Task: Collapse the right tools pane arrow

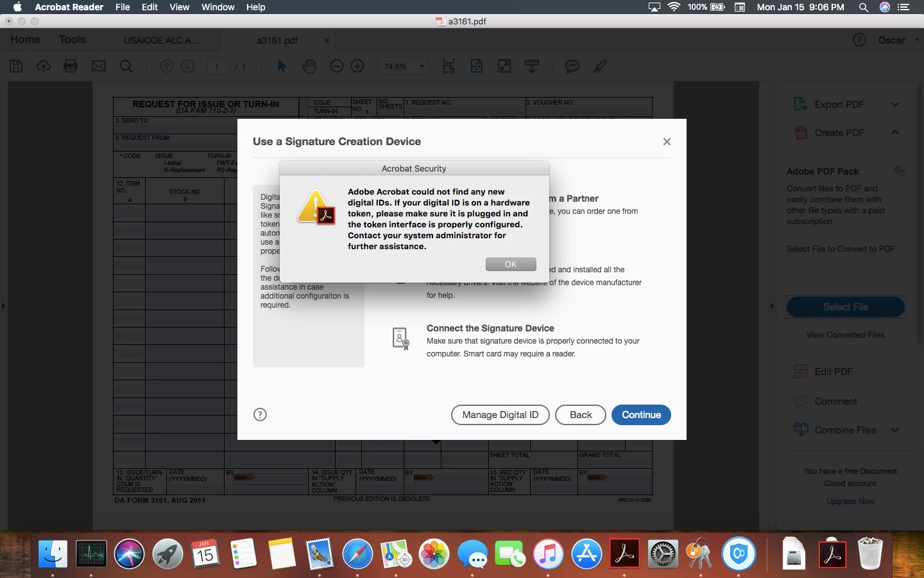Action: tap(772, 306)
